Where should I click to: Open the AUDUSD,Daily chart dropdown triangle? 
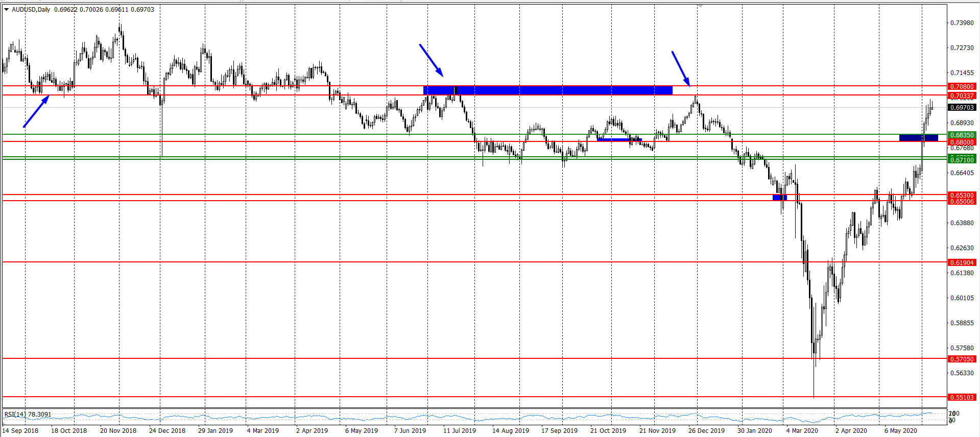coord(7,10)
